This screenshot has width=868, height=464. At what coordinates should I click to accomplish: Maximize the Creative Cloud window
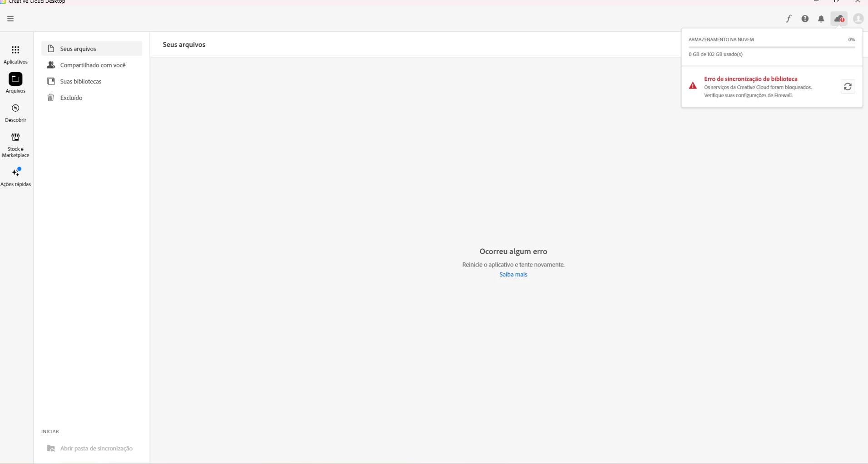837,2
